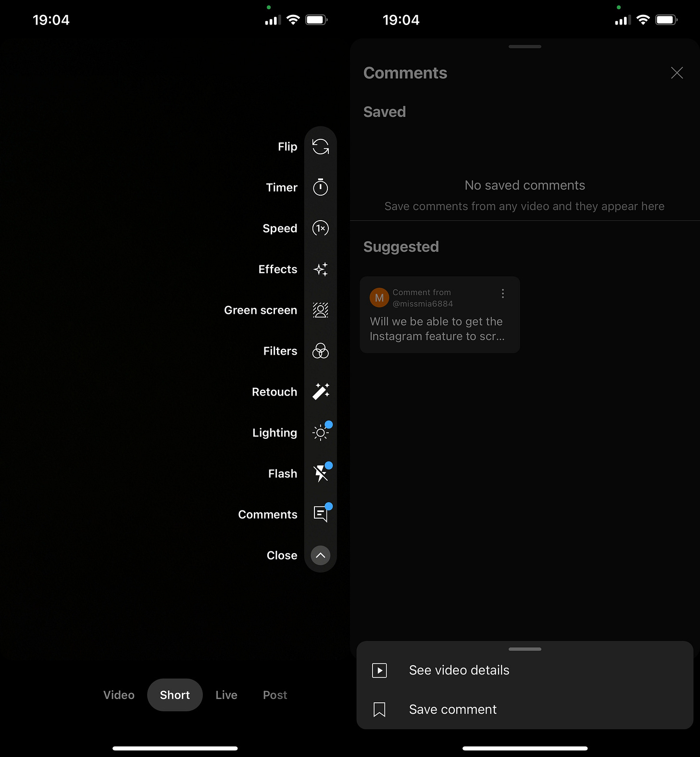Tap the Comments panel title text
The width and height of the screenshot is (700, 757).
pos(405,73)
